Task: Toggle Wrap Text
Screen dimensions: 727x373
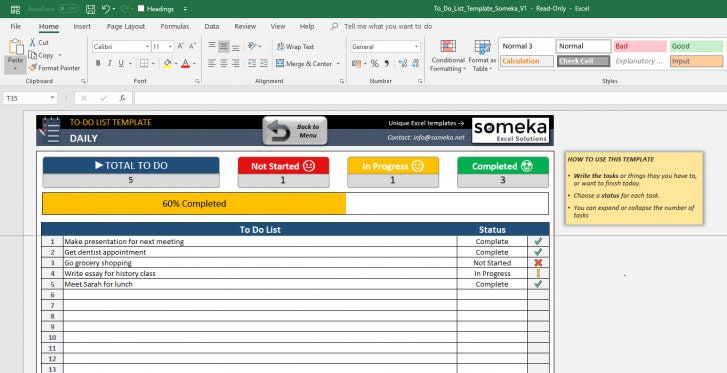Action: pos(295,46)
